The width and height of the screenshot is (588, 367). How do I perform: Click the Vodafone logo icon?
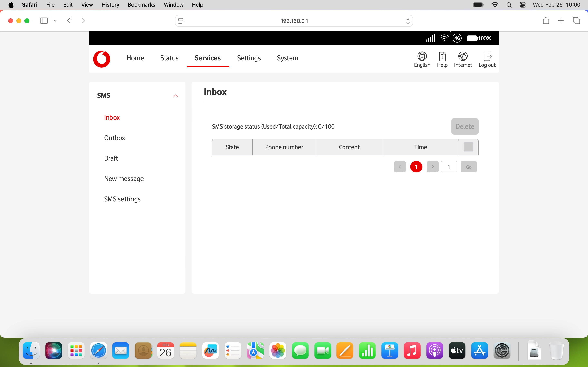tap(101, 59)
